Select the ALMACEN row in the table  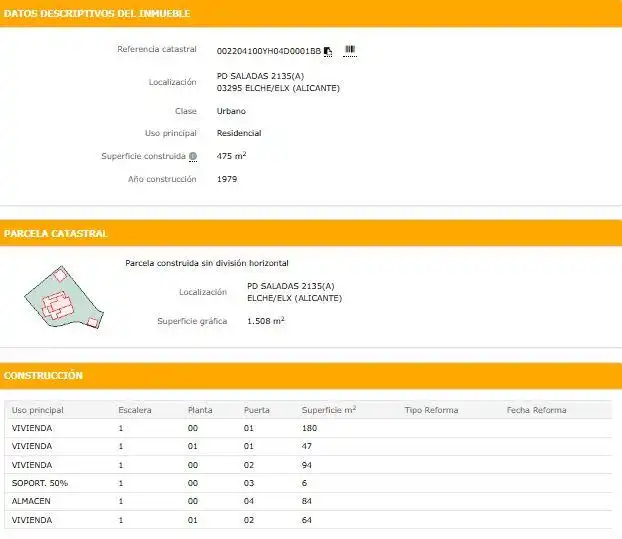point(308,501)
